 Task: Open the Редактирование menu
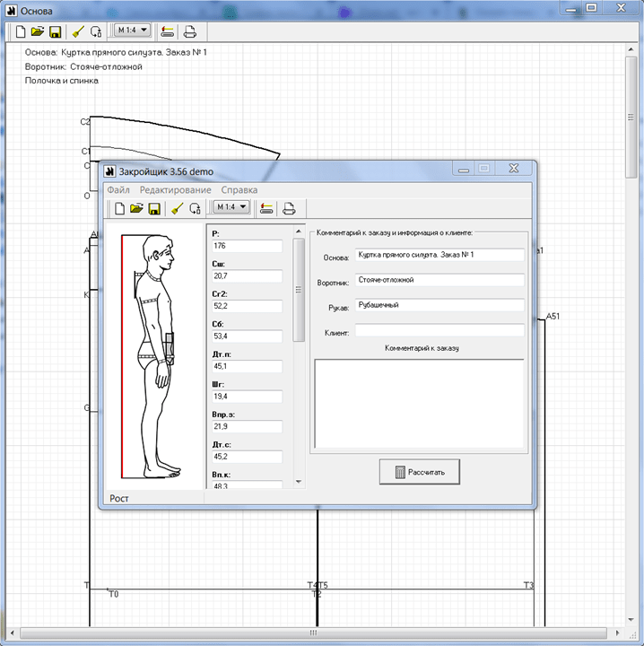coord(176,190)
